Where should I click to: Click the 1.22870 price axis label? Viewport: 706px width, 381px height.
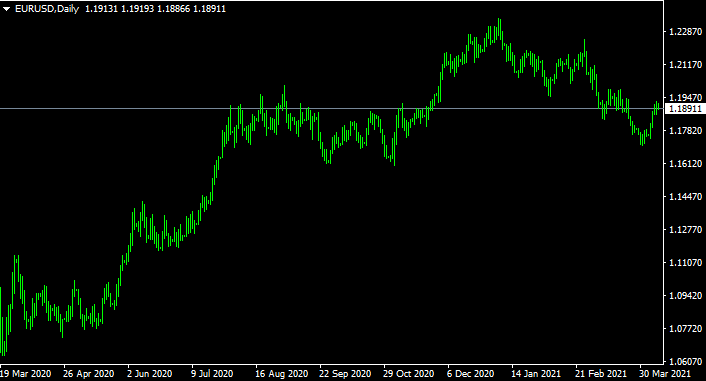pyautogui.click(x=686, y=32)
